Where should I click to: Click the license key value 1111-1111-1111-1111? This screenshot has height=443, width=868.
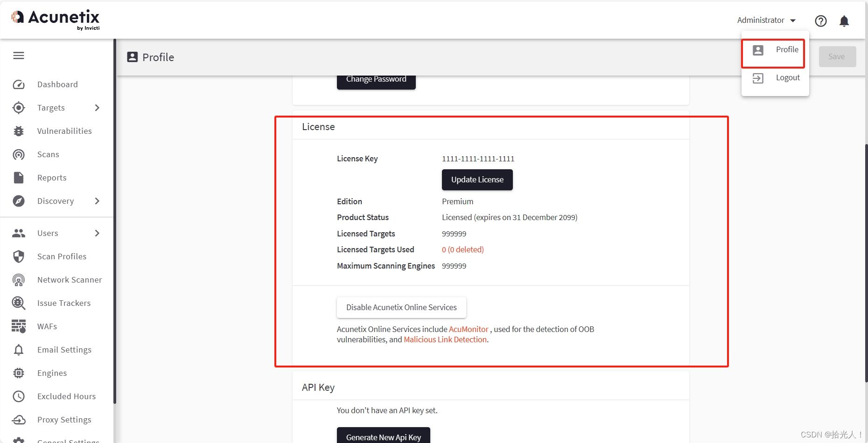(x=478, y=159)
